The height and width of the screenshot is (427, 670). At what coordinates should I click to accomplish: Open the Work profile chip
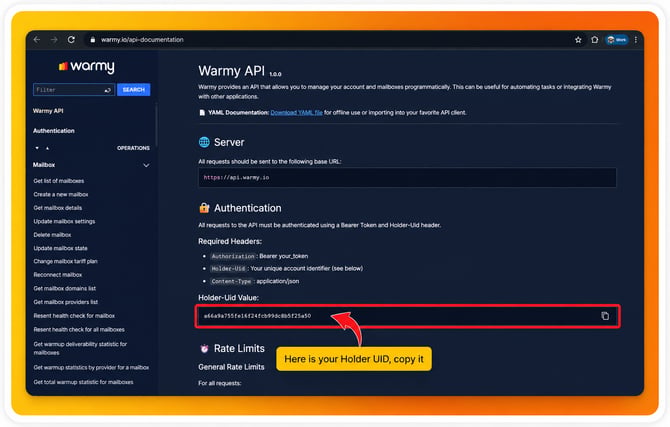617,40
